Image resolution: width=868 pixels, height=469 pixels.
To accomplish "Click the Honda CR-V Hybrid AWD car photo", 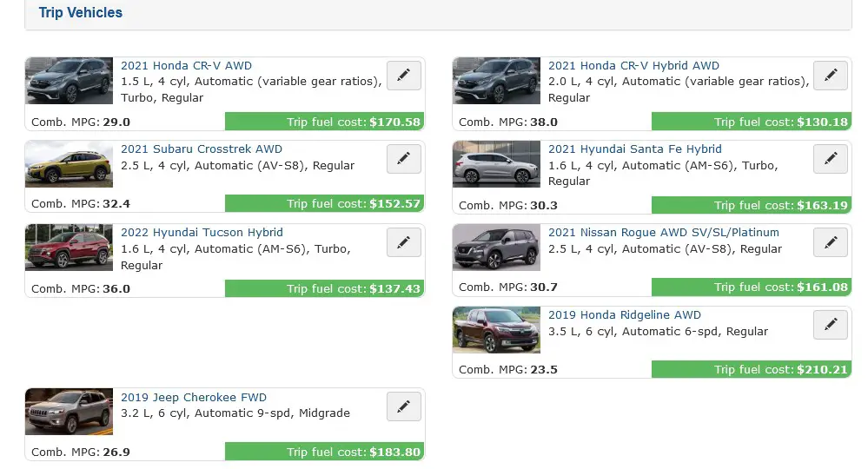I will click(x=496, y=81).
